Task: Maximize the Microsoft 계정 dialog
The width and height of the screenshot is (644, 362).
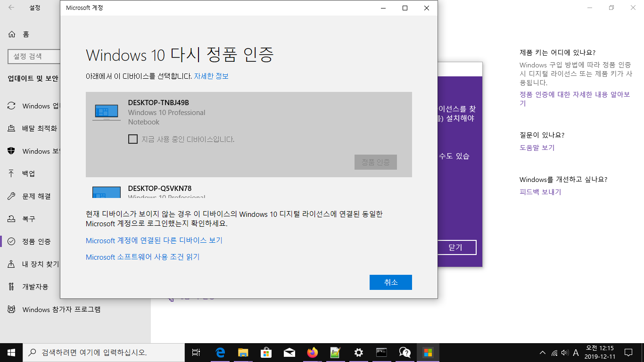Action: point(405,8)
